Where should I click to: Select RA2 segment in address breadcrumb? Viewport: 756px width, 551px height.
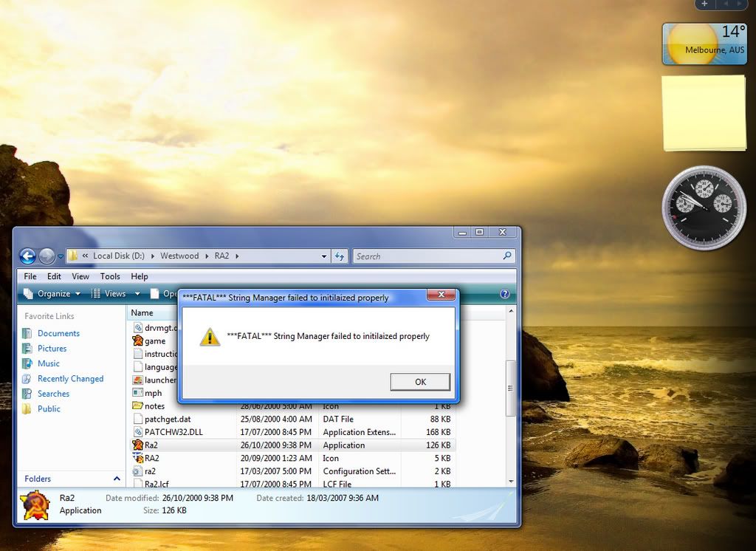221,256
